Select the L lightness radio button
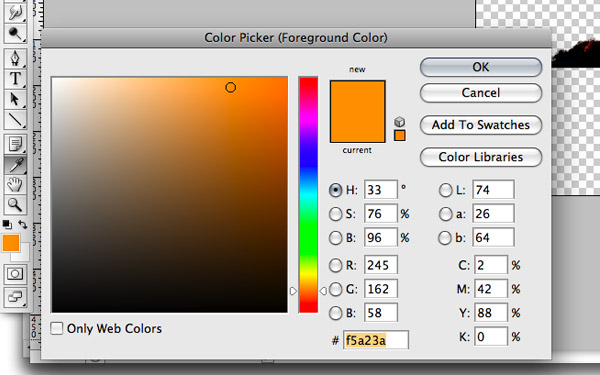Screen dimensions: 600x375 point(445,190)
